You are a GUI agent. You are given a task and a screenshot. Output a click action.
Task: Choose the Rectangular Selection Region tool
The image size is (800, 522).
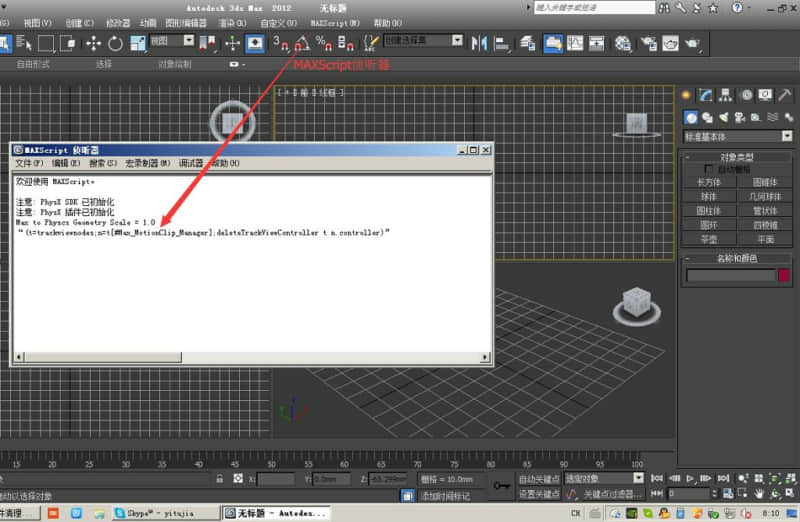point(45,43)
